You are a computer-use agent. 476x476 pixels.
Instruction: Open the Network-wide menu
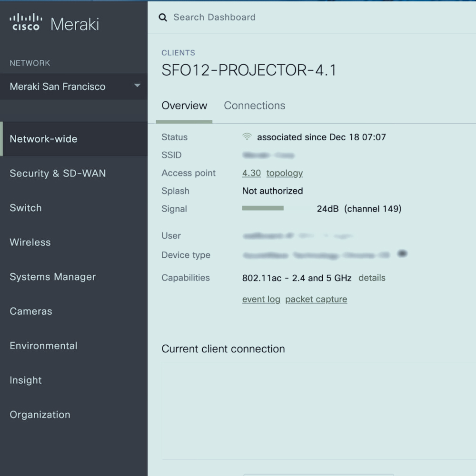(x=74, y=139)
